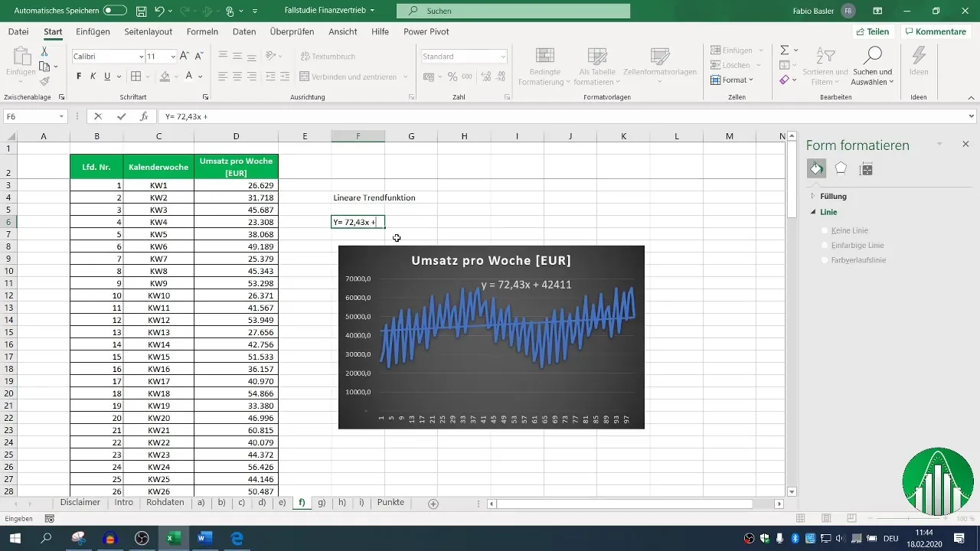This screenshot has height=551, width=980.
Task: Click Verbinden und zentrieren button
Action: click(x=354, y=77)
